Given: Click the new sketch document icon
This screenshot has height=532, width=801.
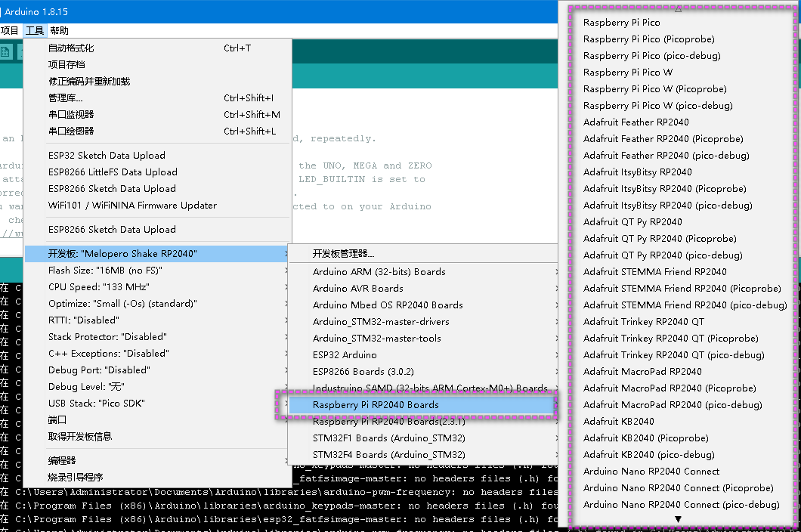Looking at the screenshot, I should 6,51.
